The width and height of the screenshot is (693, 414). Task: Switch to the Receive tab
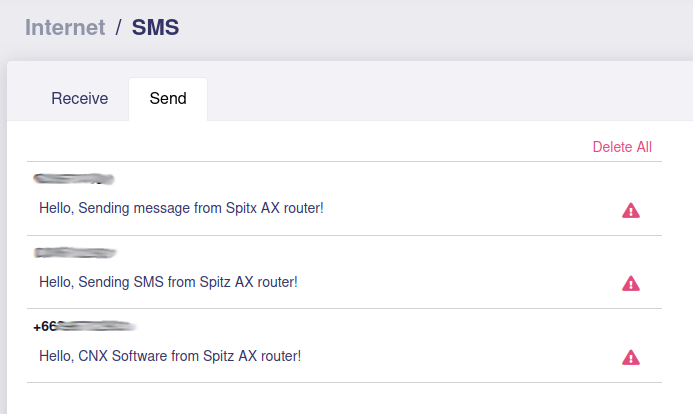click(x=80, y=98)
